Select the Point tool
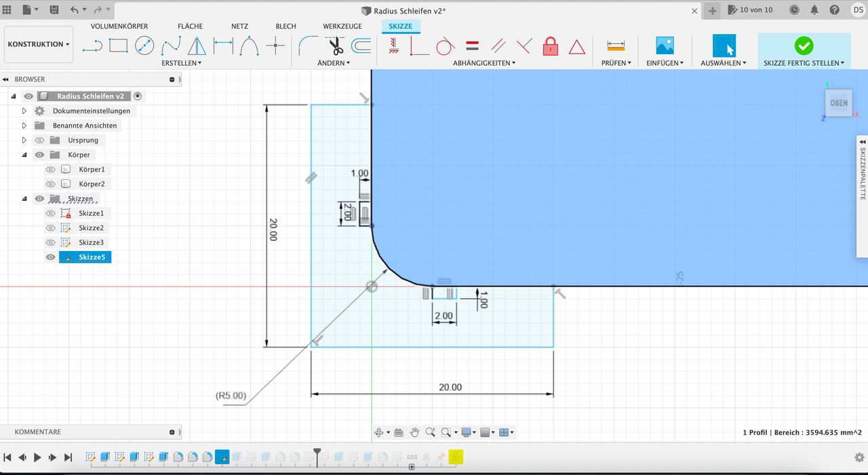 point(275,46)
